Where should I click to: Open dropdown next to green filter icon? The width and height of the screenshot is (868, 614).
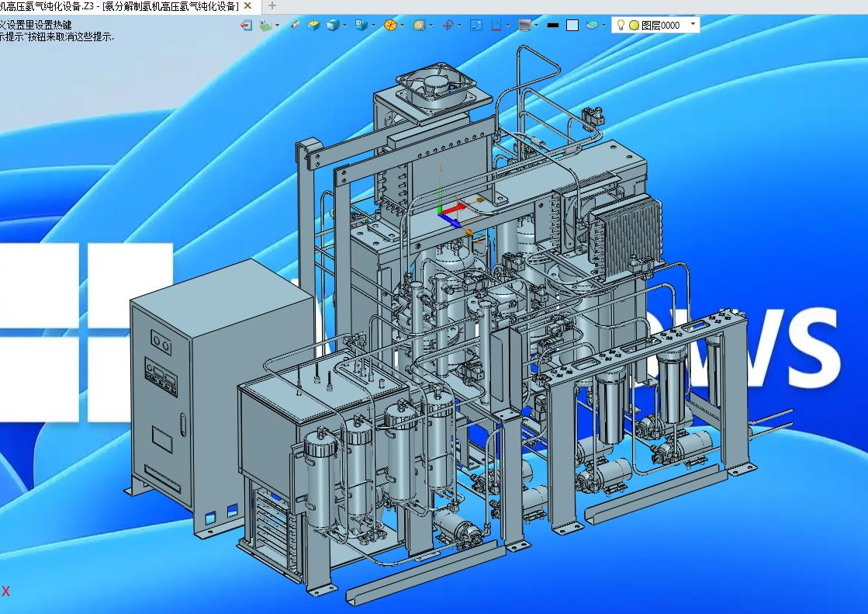point(278,25)
